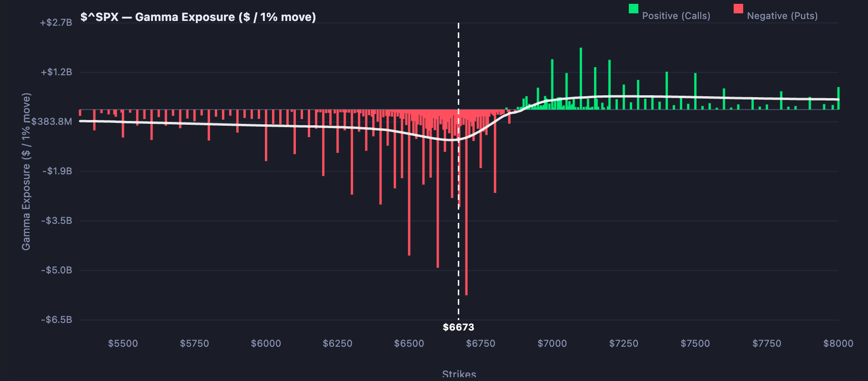Screen dimensions: 868x381
Task: Toggle the Positive (Calls) legend label
Action: [676, 16]
